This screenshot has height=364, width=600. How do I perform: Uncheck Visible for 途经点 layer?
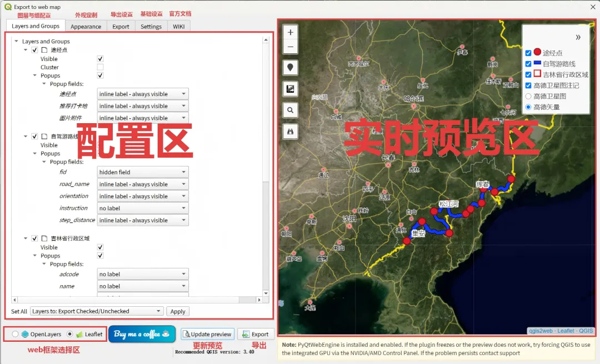tap(100, 59)
